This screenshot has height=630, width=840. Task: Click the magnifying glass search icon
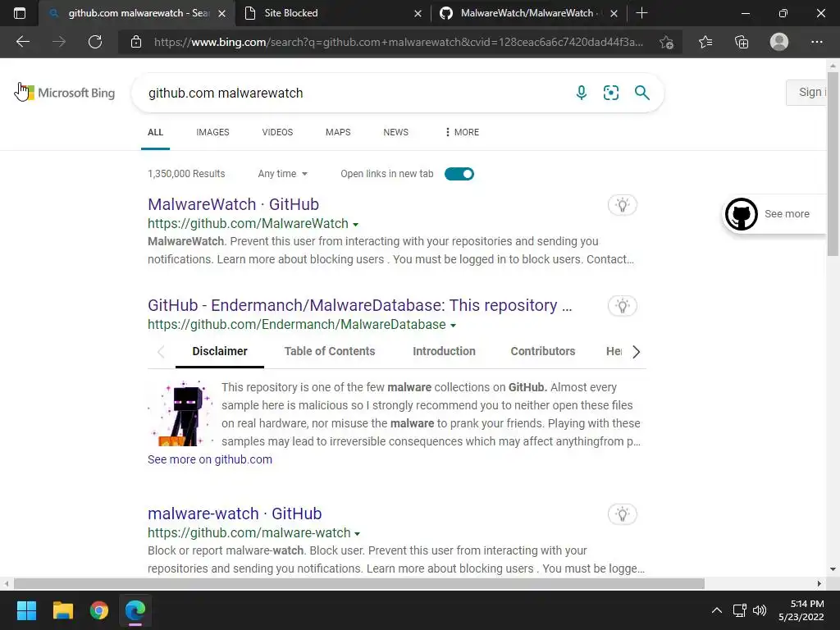pos(641,93)
